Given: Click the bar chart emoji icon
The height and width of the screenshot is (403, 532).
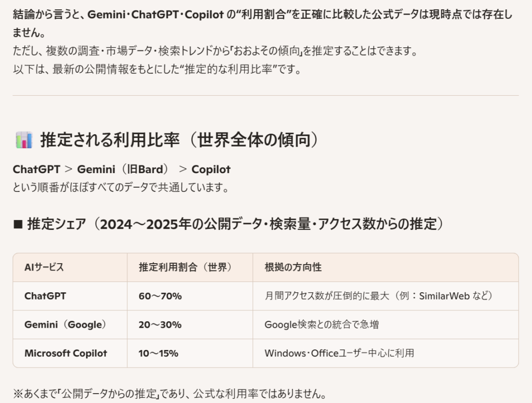Looking at the screenshot, I should click(24, 140).
